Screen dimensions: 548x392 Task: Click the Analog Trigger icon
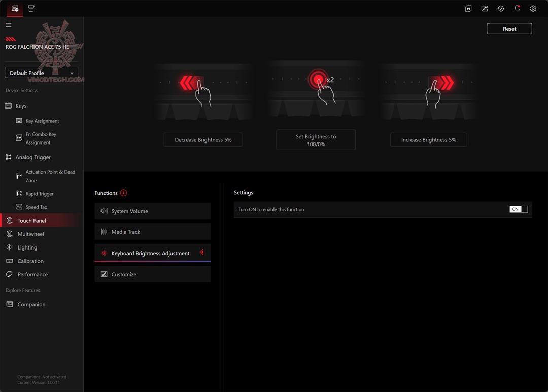(8, 157)
